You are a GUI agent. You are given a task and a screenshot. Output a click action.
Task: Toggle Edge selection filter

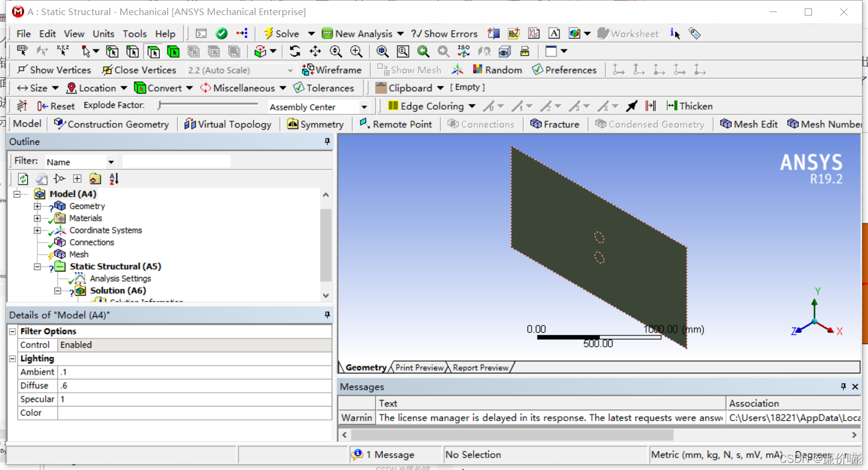tap(133, 51)
